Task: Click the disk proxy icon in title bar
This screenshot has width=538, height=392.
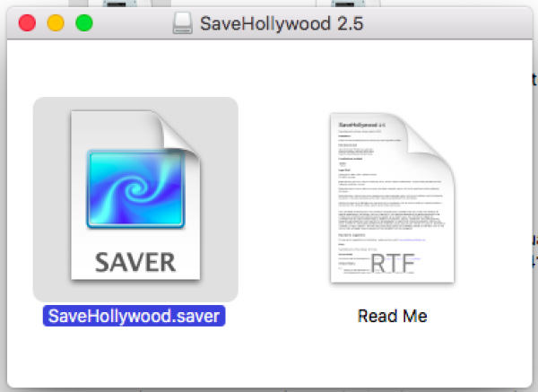Action: point(184,23)
